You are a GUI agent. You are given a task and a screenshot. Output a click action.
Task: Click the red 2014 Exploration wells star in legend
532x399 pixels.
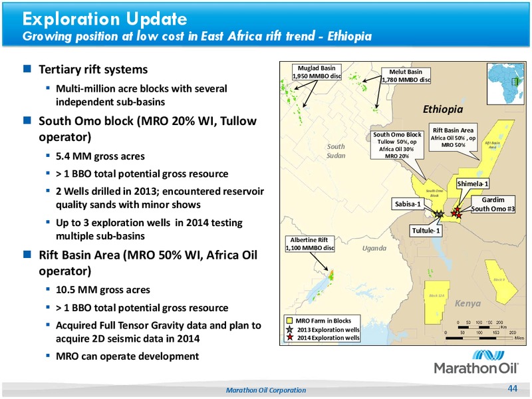[290, 338]
